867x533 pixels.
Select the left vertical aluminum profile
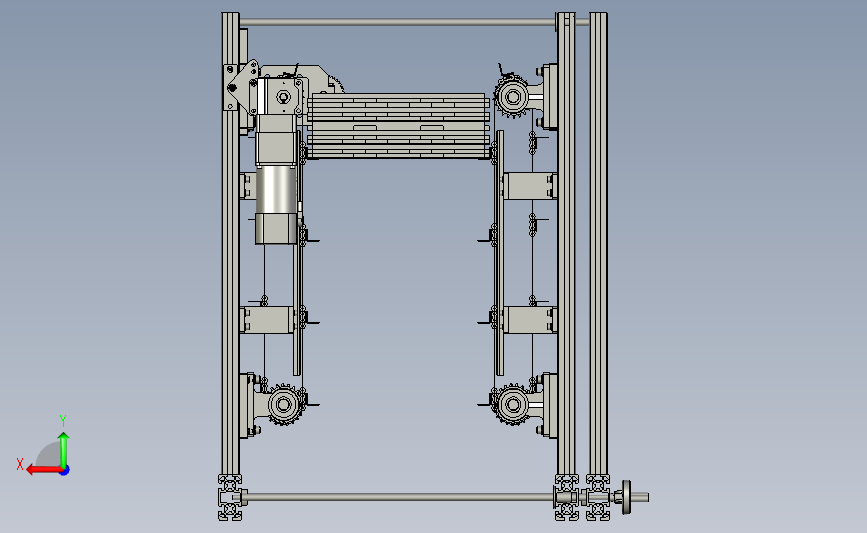(x=231, y=243)
